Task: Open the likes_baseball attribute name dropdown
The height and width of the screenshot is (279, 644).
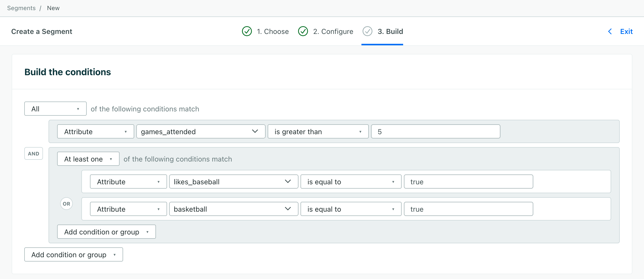Action: coord(234,182)
